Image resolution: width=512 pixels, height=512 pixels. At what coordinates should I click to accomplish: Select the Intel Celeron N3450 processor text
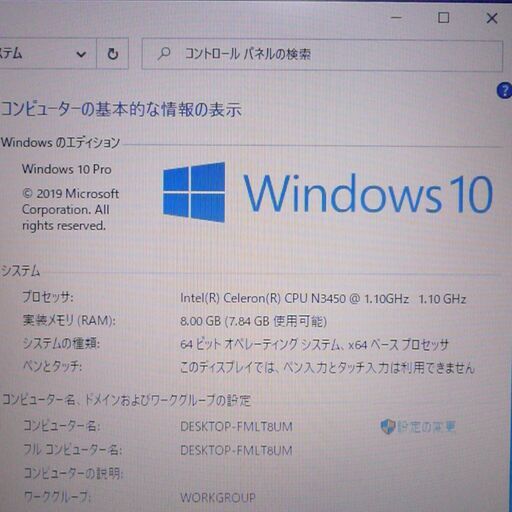[x=323, y=298]
